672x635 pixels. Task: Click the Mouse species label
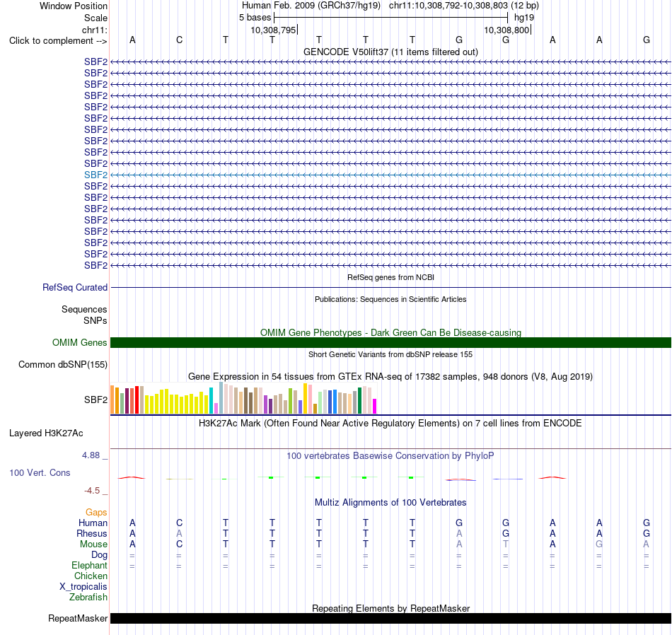pyautogui.click(x=93, y=544)
